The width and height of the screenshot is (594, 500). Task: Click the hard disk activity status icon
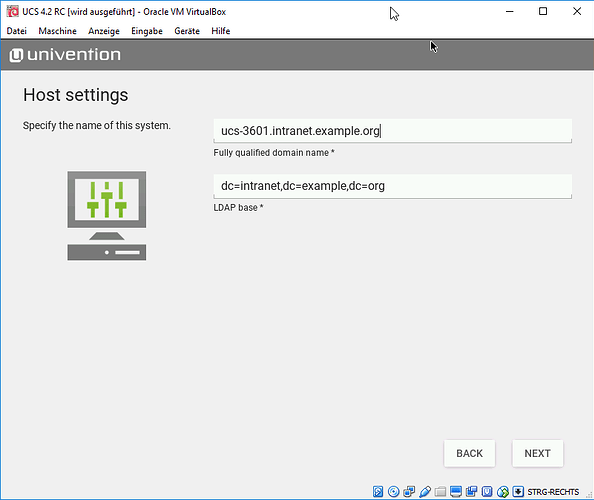click(x=378, y=492)
